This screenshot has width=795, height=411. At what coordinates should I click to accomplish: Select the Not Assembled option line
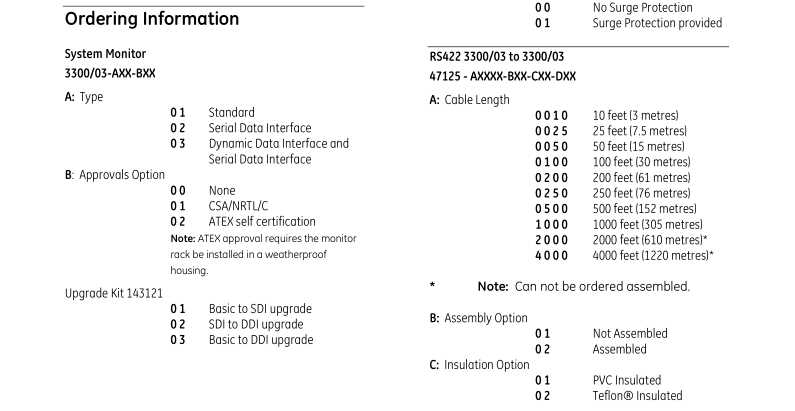point(601,334)
